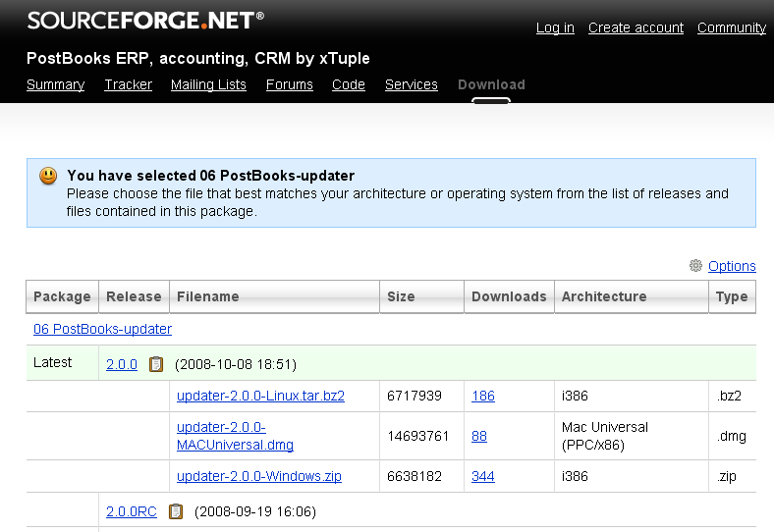
Task: Click the Options gear icon
Action: pyautogui.click(x=695, y=266)
